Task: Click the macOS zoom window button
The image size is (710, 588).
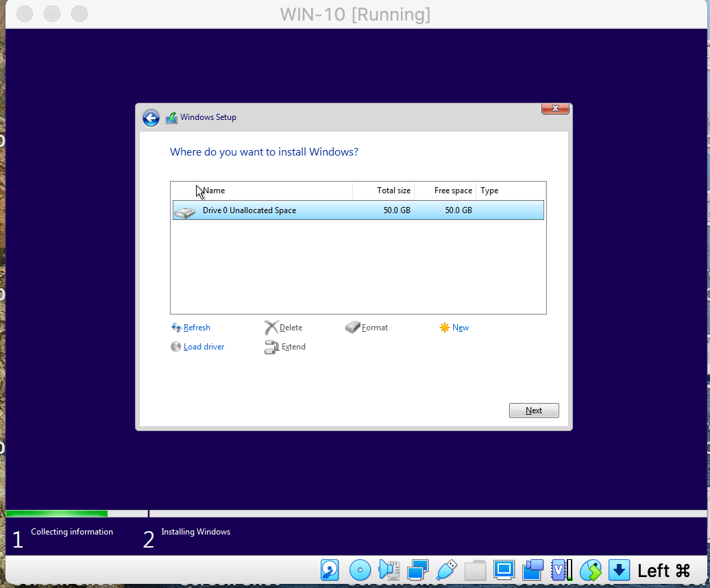Action: coord(79,14)
